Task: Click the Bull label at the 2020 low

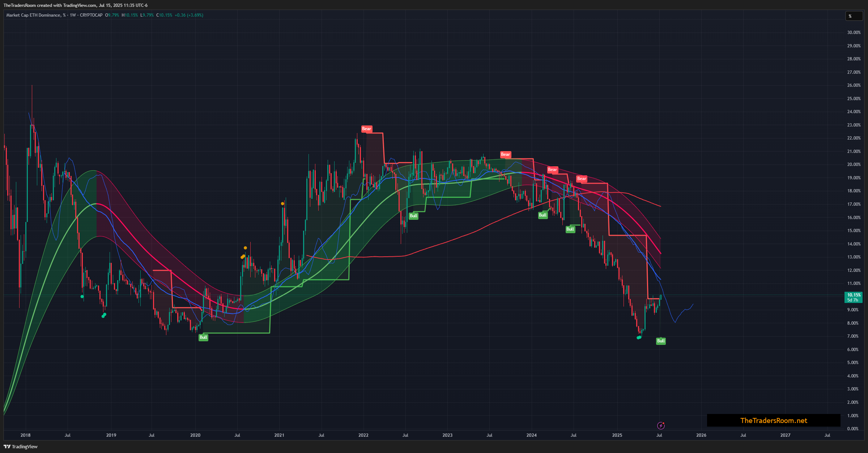Action: (x=203, y=337)
